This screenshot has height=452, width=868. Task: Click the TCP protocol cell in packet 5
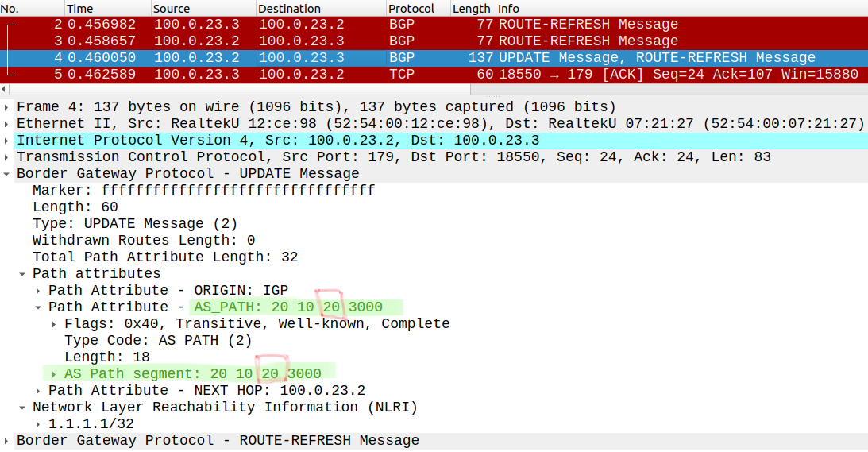[401, 74]
